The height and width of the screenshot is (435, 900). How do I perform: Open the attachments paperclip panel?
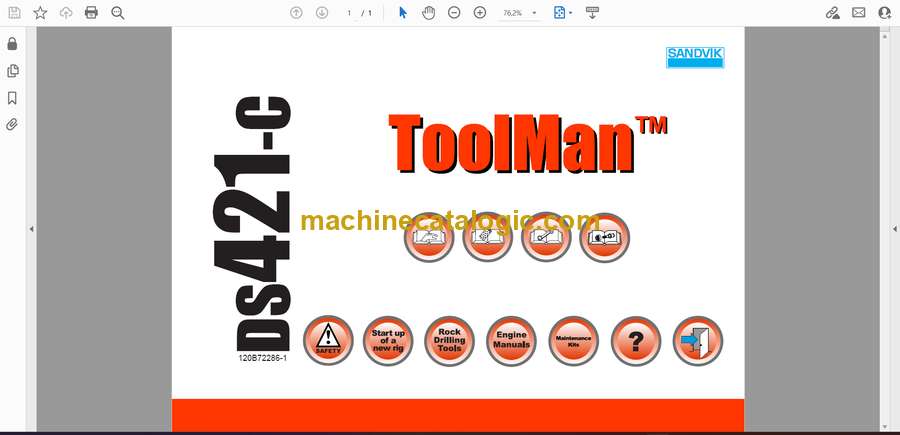pyautogui.click(x=12, y=125)
